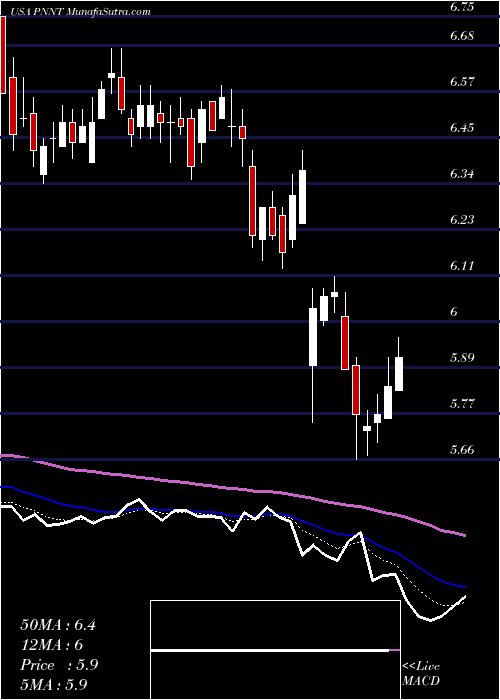This screenshot has width=500, height=700.
Task: Click the 5.77 price axis label
Action: pos(462,404)
